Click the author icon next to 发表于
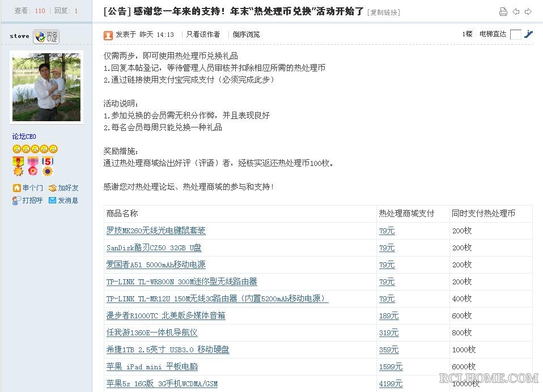This screenshot has width=543, height=392. point(108,35)
